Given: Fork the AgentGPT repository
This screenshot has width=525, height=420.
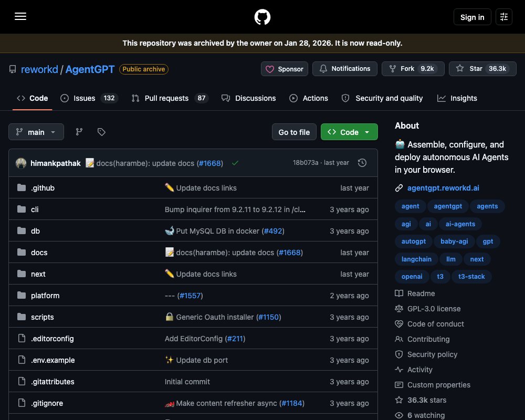Looking at the screenshot, I should [x=413, y=69].
